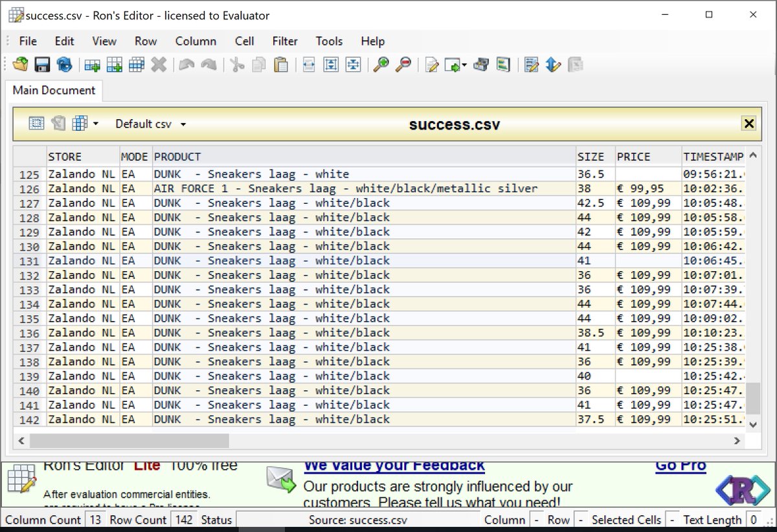Viewport: 777px width, 532px height.
Task: Click the greyed document icon in document header
Action: (x=58, y=123)
